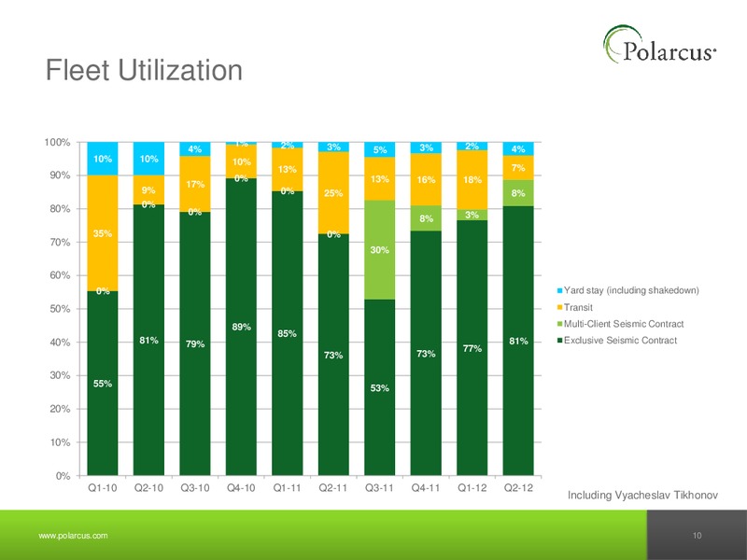Click the Fleet Utilization title
Screen dimensions: 747x560
pyautogui.click(x=144, y=70)
